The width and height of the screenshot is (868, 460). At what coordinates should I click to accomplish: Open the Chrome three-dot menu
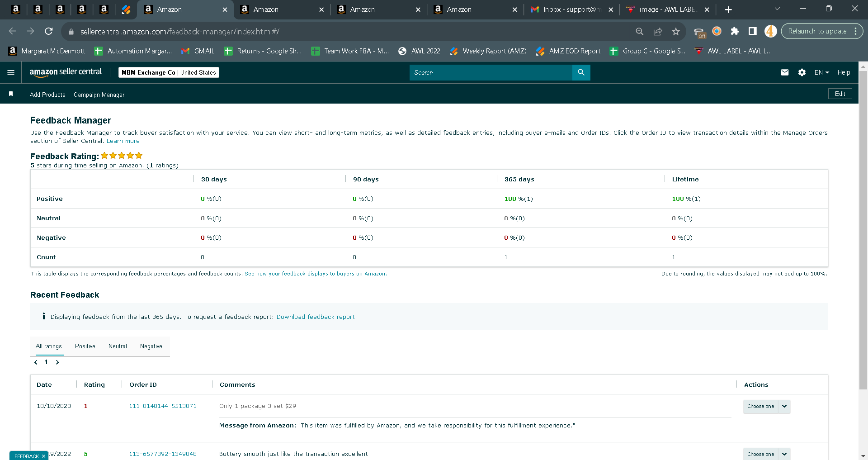tap(856, 31)
